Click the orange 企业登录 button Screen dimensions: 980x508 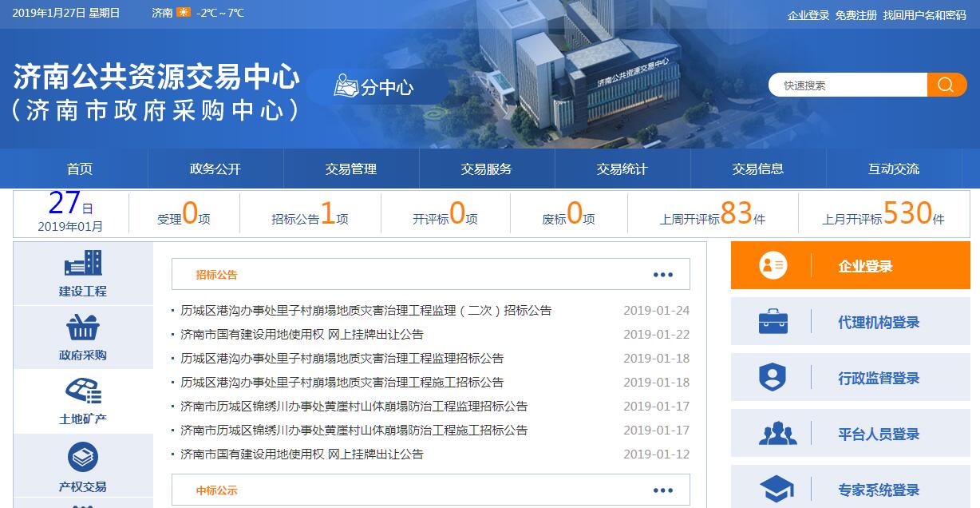850,266
